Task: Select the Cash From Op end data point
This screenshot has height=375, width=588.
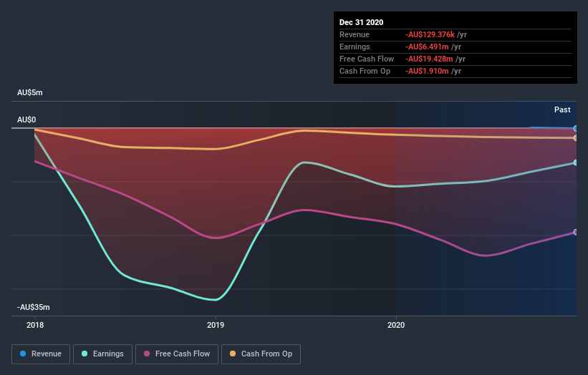Action: coord(576,138)
